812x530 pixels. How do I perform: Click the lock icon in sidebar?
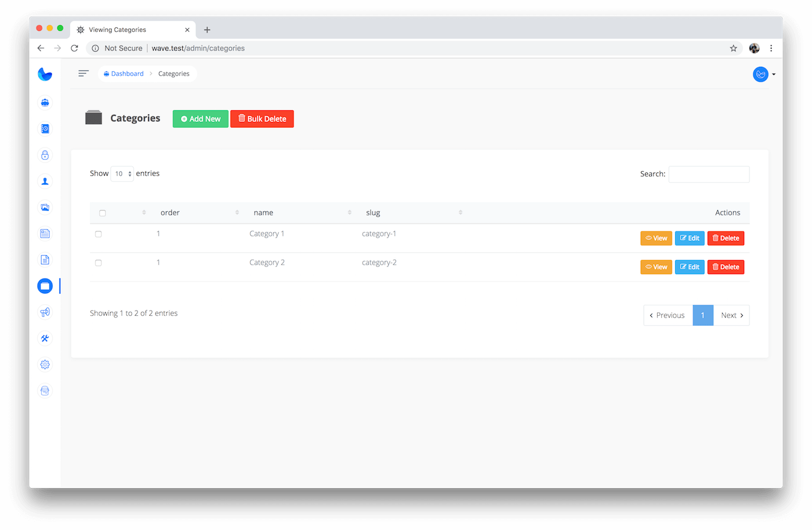click(x=45, y=155)
